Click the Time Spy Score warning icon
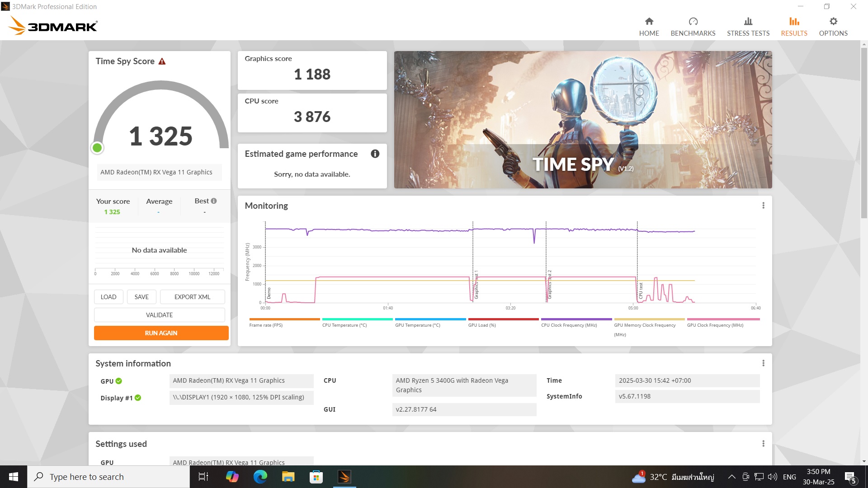 coord(162,61)
